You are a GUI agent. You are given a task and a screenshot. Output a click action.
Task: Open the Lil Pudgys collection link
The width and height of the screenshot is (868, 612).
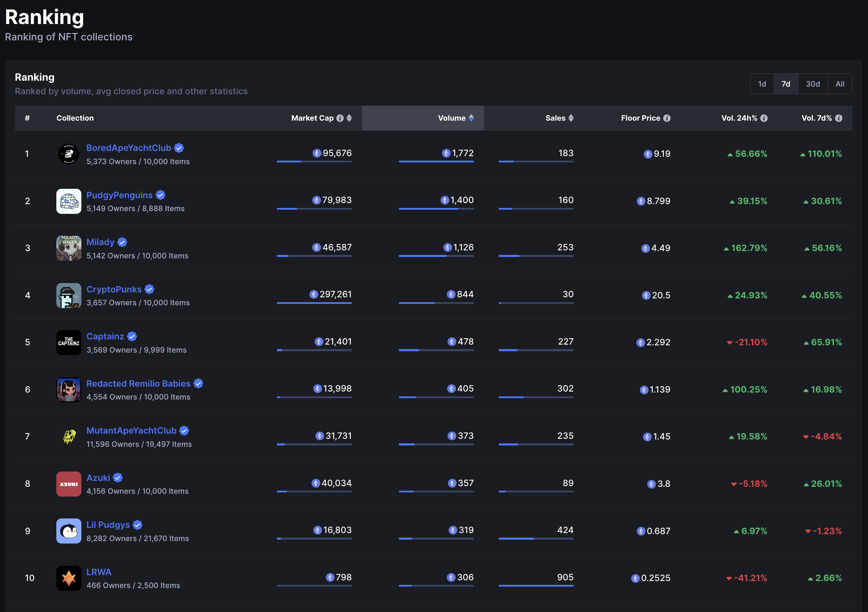108,525
